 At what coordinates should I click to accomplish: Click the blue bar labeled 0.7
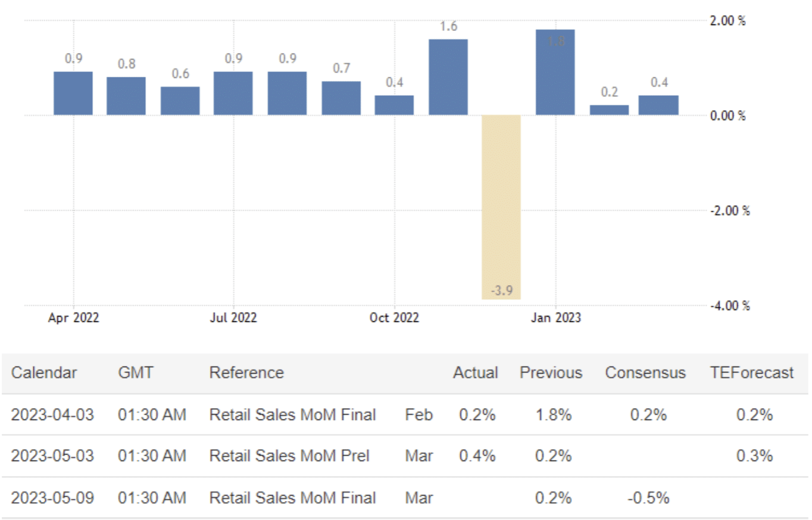[x=341, y=98]
